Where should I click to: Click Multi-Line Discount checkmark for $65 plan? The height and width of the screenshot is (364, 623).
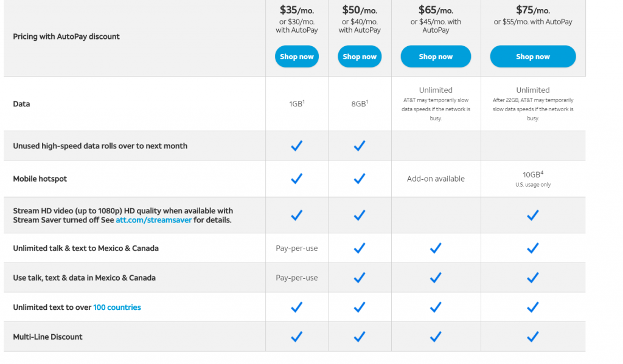point(436,337)
